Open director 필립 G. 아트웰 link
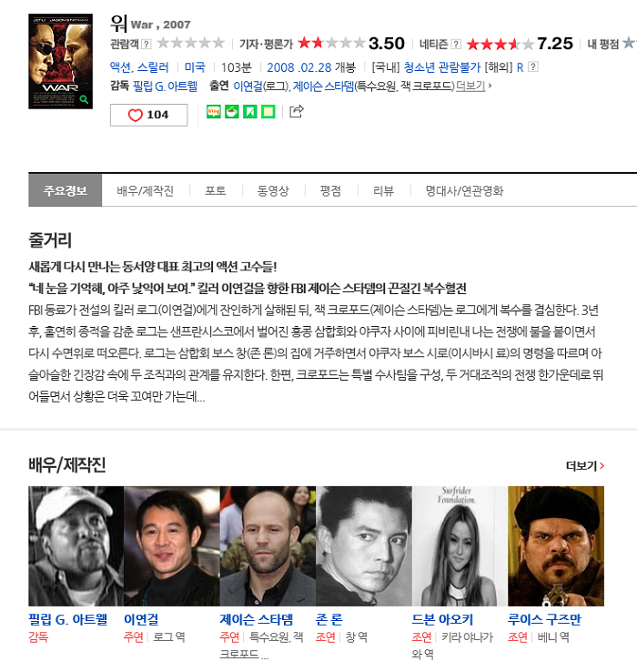 (x=165, y=87)
